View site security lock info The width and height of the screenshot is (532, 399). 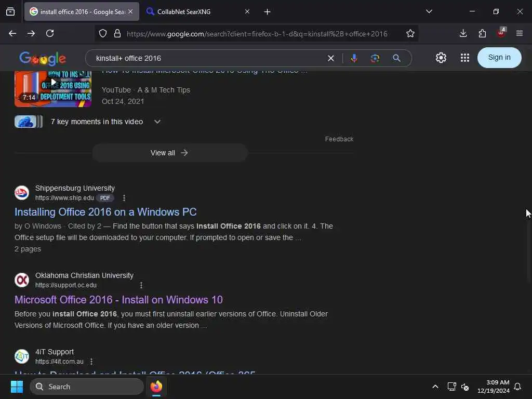coord(117,33)
